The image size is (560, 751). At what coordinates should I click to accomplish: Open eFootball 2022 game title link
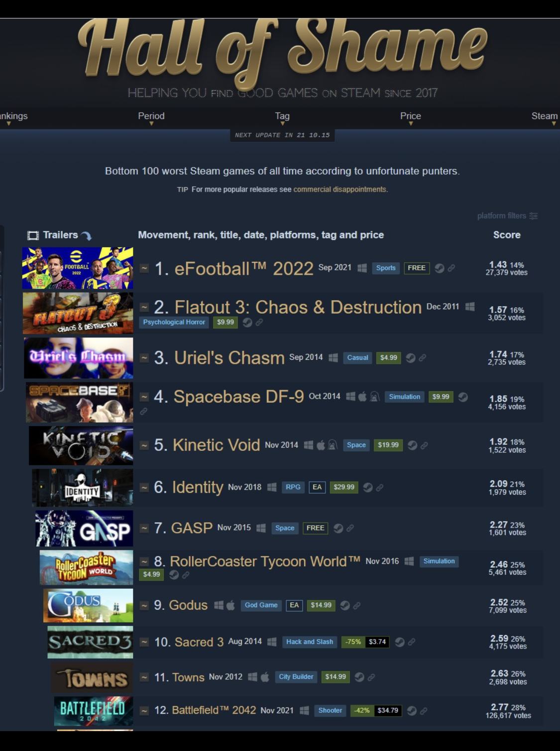tap(243, 269)
